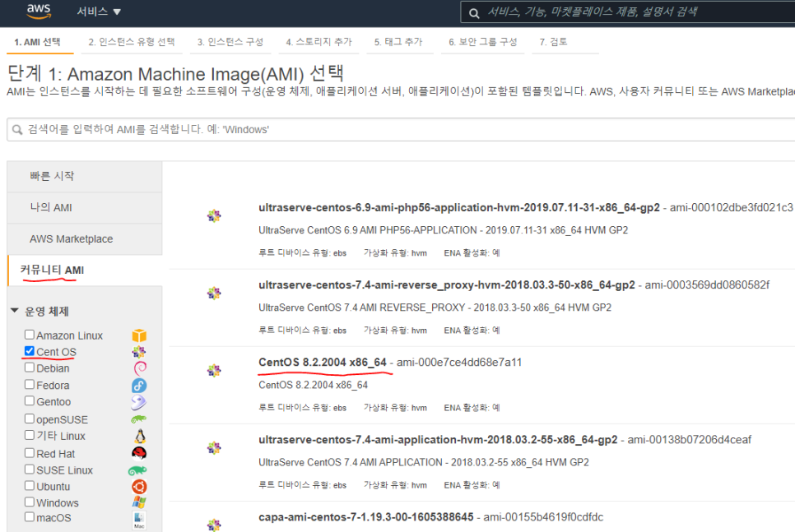The height and width of the screenshot is (532, 795).
Task: Click description 'UltraServe CentOS 7.4 AMI REVERSE_PROXY'
Action: tap(435, 308)
